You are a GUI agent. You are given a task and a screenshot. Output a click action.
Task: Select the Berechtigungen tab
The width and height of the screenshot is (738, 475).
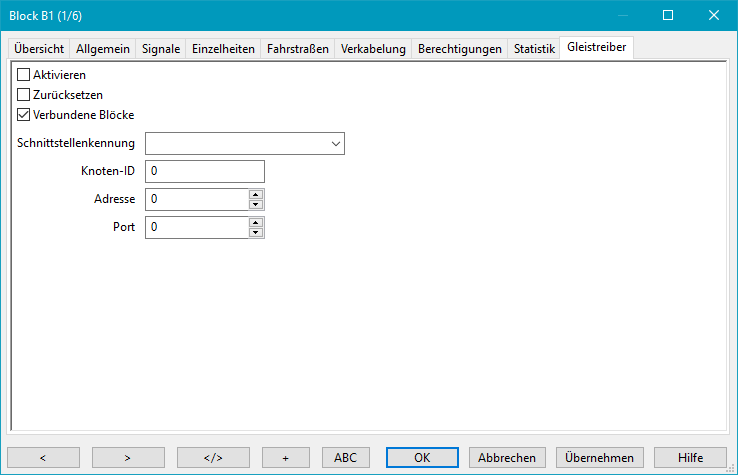pyautogui.click(x=460, y=48)
